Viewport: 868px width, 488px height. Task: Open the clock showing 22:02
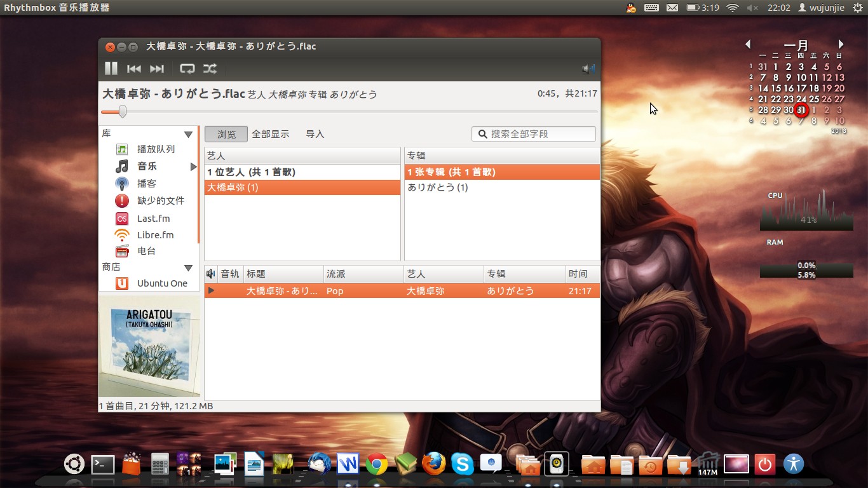coord(779,8)
